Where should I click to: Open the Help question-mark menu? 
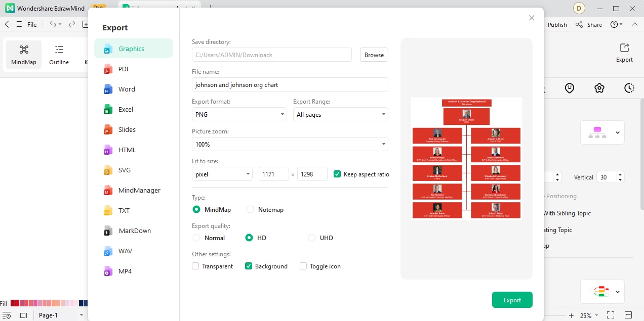[617, 24]
